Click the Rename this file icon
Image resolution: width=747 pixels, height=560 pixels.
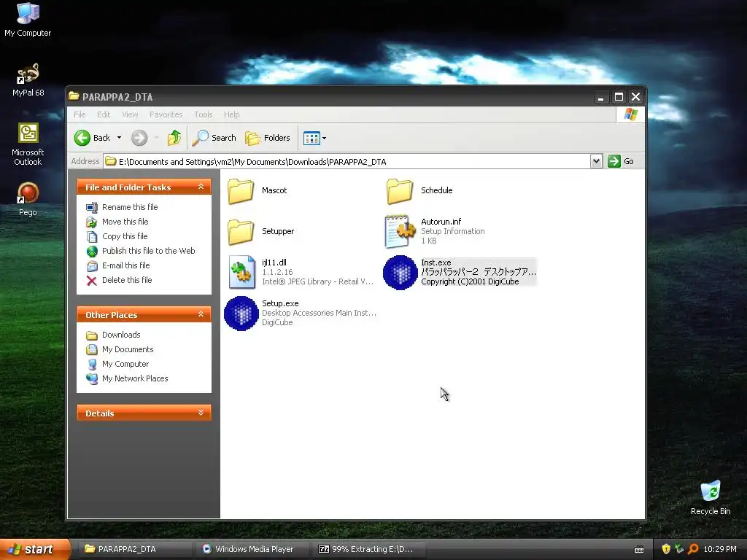pos(92,207)
